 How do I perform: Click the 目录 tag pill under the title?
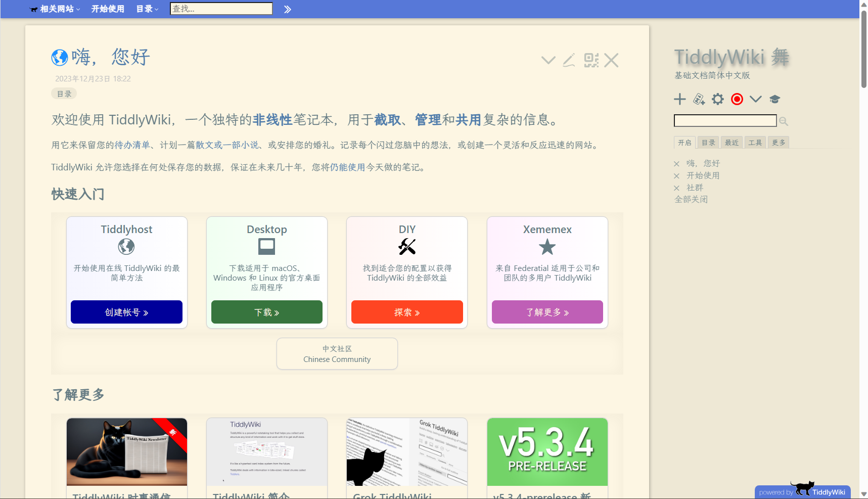point(64,94)
